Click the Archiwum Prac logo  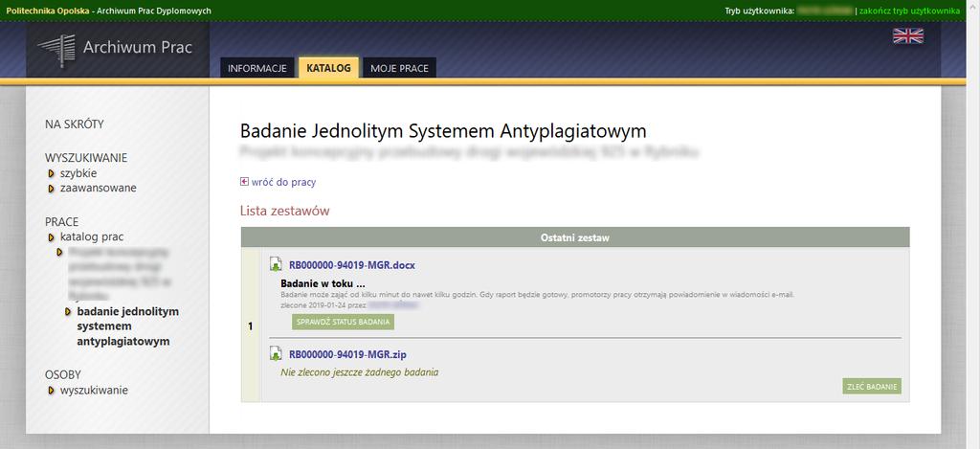115,48
